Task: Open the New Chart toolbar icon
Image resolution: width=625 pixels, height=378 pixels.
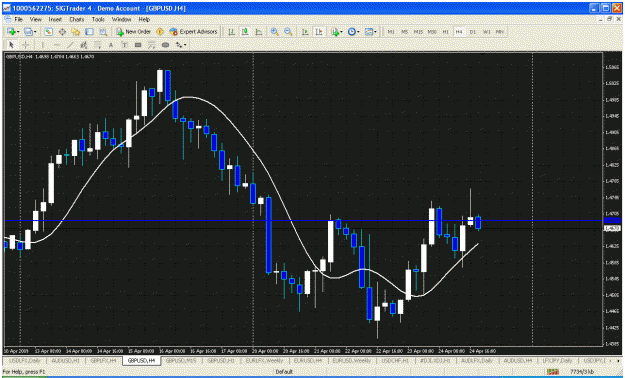Action: [11, 32]
